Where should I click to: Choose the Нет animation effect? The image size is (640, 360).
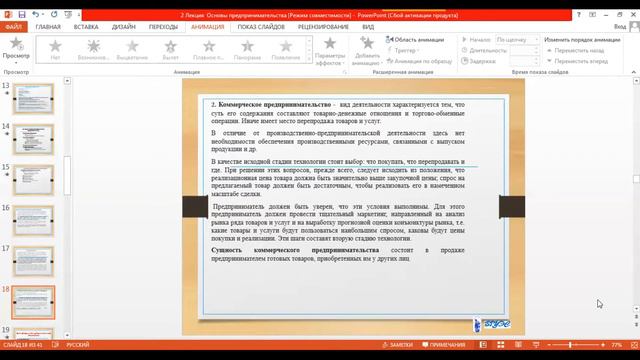pos(55,50)
